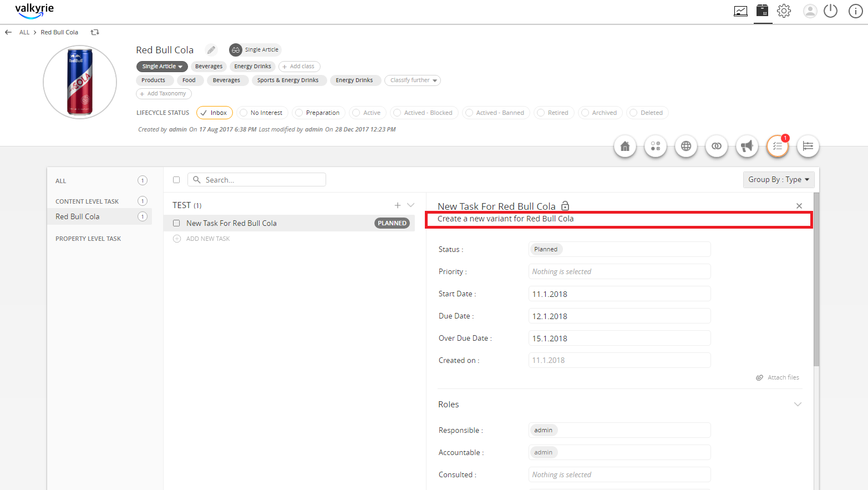
Task: Open the Priority field dropdown
Action: pos(620,271)
